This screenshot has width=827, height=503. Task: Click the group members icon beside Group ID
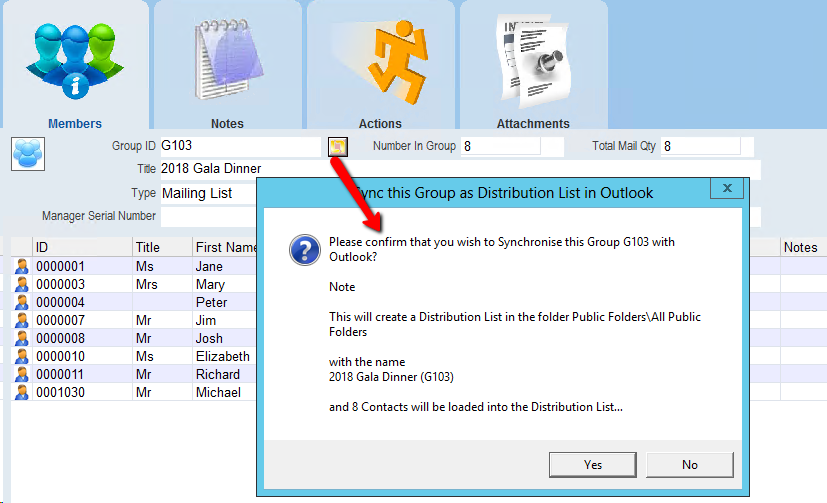[x=26, y=154]
